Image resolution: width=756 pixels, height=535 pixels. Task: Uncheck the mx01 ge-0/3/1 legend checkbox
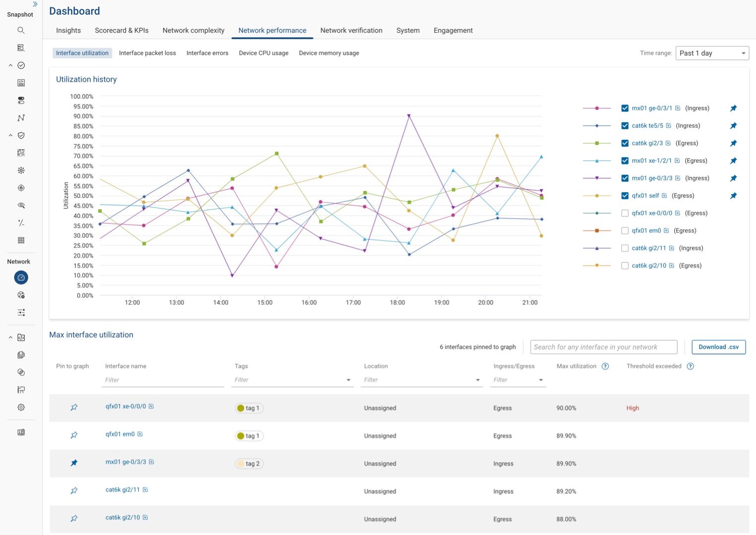pos(625,107)
